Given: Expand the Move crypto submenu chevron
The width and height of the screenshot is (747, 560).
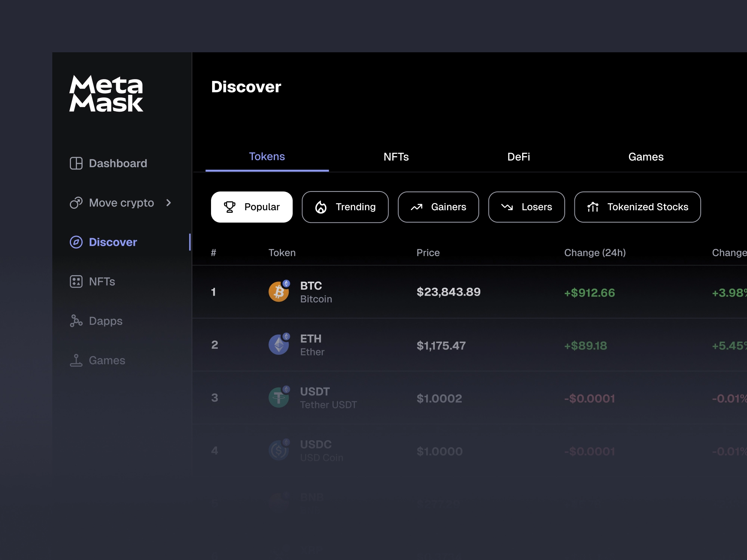Looking at the screenshot, I should click(168, 203).
